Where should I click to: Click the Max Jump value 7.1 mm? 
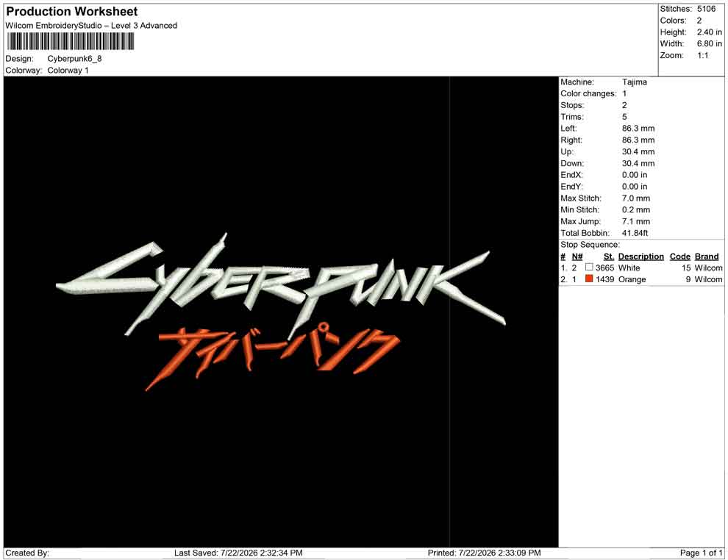[636, 221]
